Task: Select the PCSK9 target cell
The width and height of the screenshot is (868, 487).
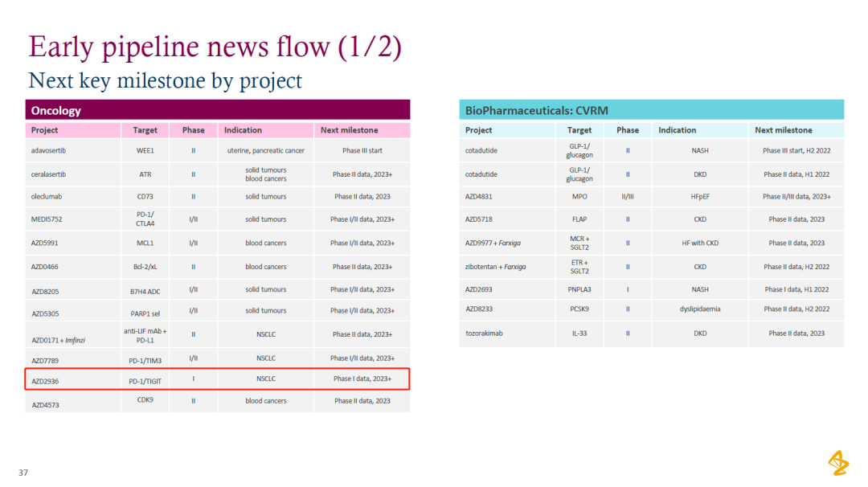Action: coord(579,309)
